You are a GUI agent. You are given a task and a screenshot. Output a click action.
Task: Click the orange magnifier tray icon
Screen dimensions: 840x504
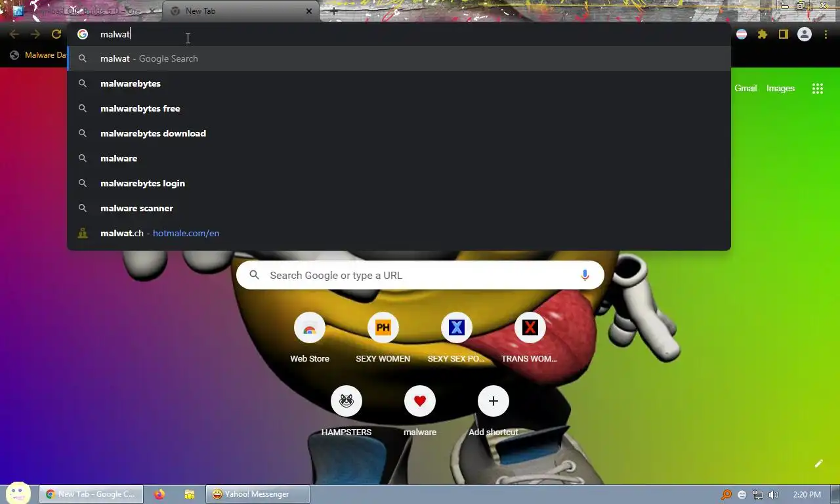[x=726, y=495]
